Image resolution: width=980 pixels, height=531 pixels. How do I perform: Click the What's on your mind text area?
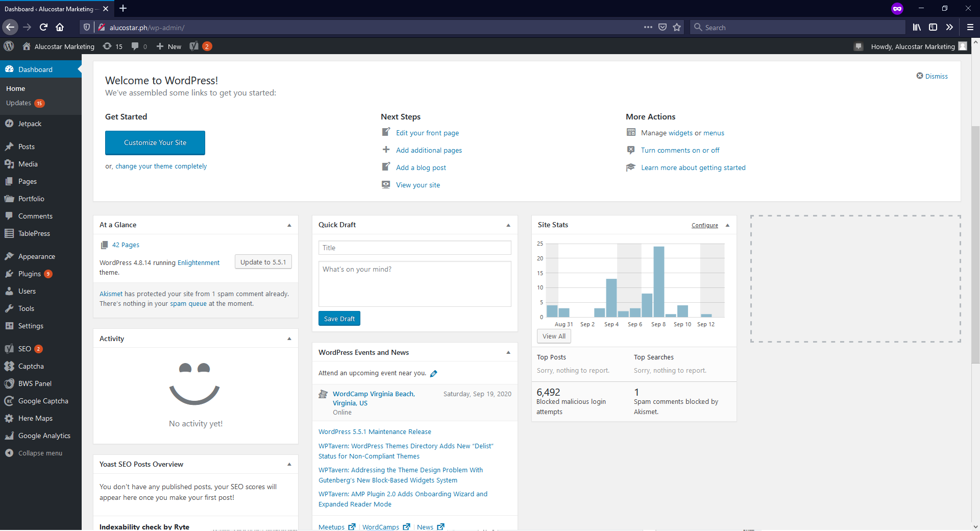pos(415,284)
